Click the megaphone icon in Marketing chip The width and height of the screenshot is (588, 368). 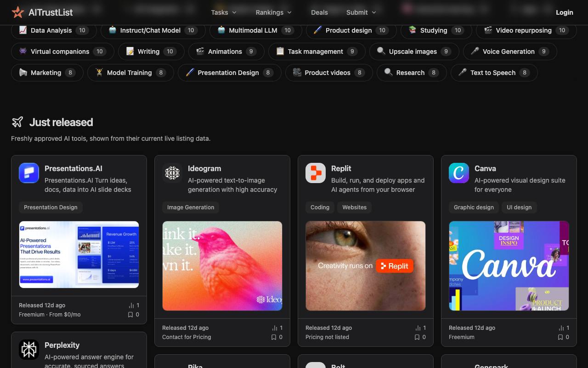pos(23,72)
